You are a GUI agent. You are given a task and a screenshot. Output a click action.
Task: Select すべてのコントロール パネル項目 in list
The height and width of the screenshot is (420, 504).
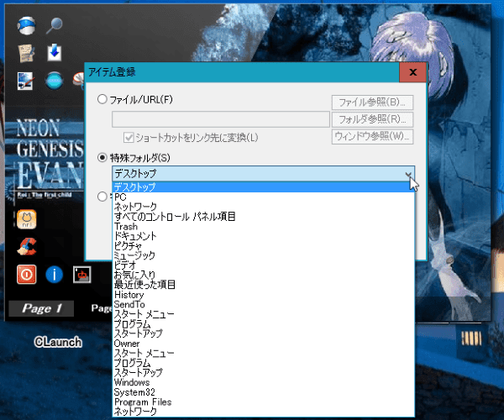click(263, 217)
